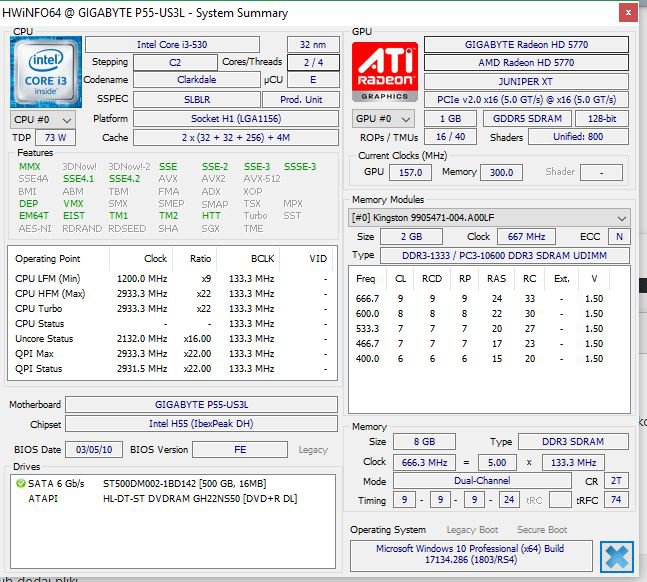Click the green SSE4.2 feature label
Screen dimensions: 647x582
click(124, 179)
